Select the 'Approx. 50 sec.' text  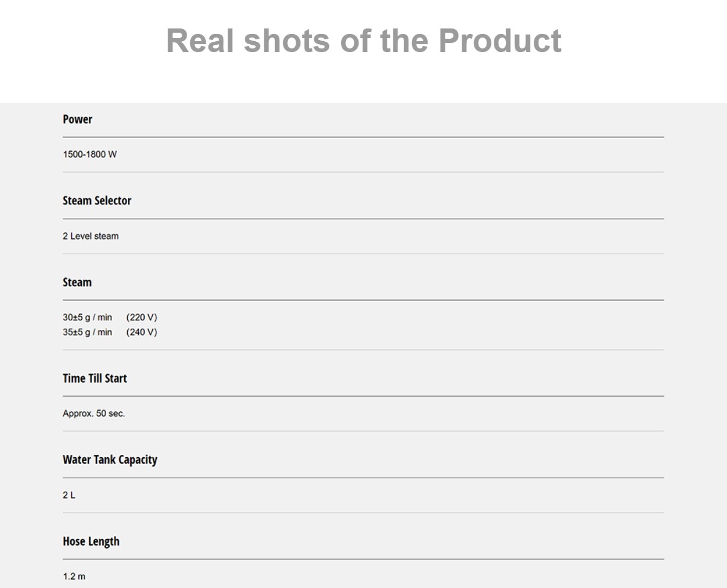tap(94, 414)
